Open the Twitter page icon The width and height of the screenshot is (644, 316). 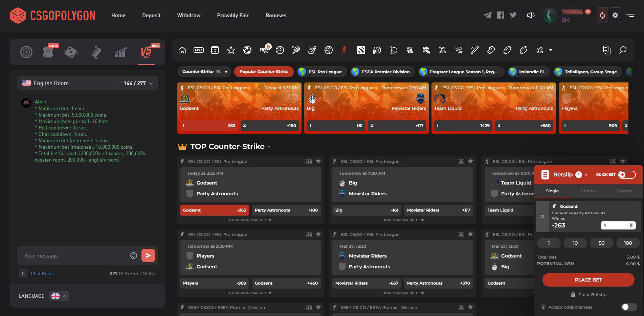tap(513, 15)
